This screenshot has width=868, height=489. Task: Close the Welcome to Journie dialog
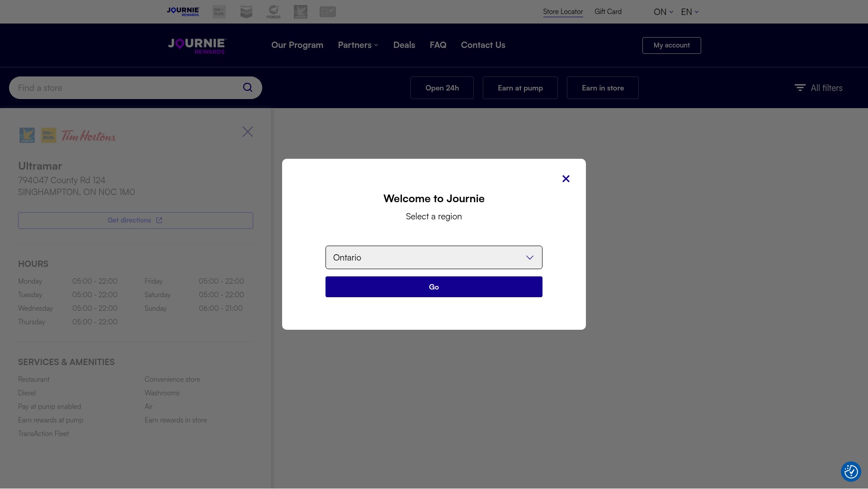566,179
